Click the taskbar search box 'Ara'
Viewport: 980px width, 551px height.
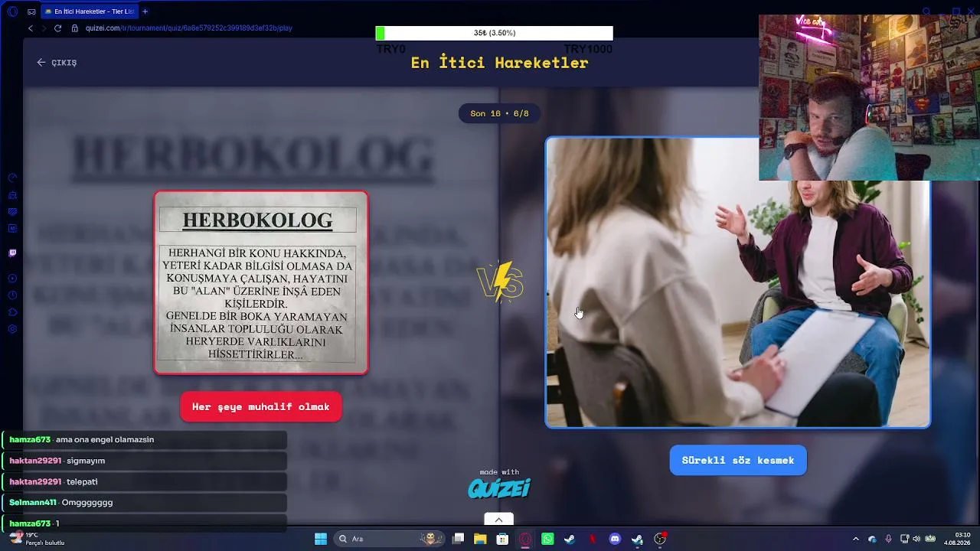pos(387,539)
